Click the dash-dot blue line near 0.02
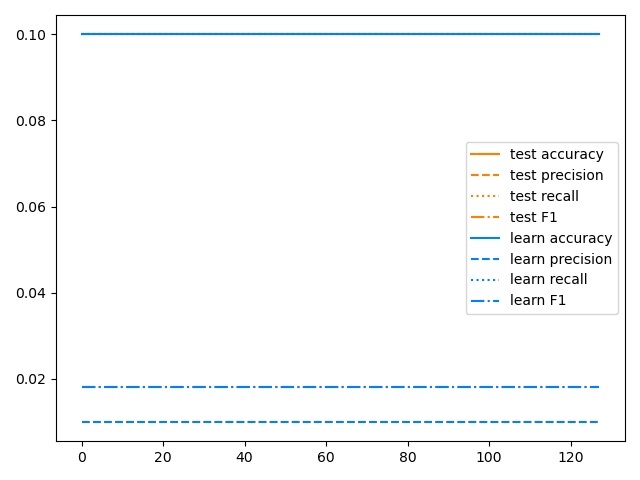The width and height of the screenshot is (640, 480). click(340, 387)
